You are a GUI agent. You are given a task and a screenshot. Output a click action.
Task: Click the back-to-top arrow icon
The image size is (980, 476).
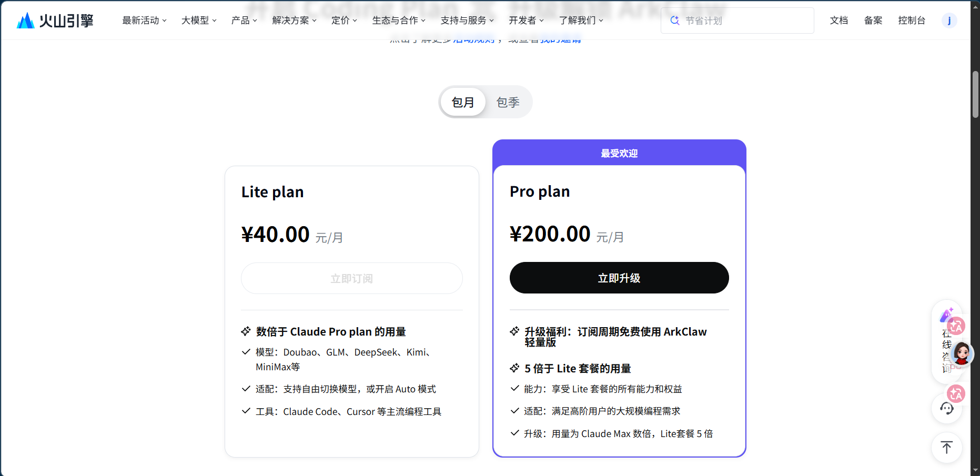pos(946,447)
